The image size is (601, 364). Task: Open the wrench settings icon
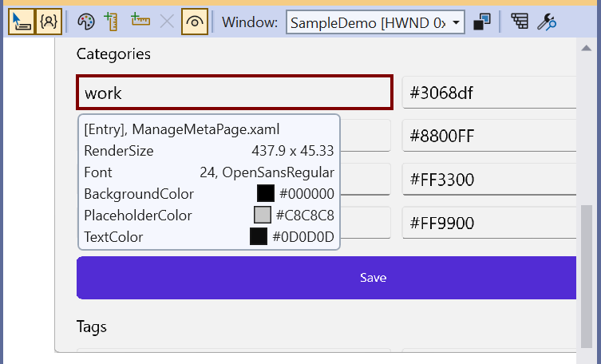547,22
